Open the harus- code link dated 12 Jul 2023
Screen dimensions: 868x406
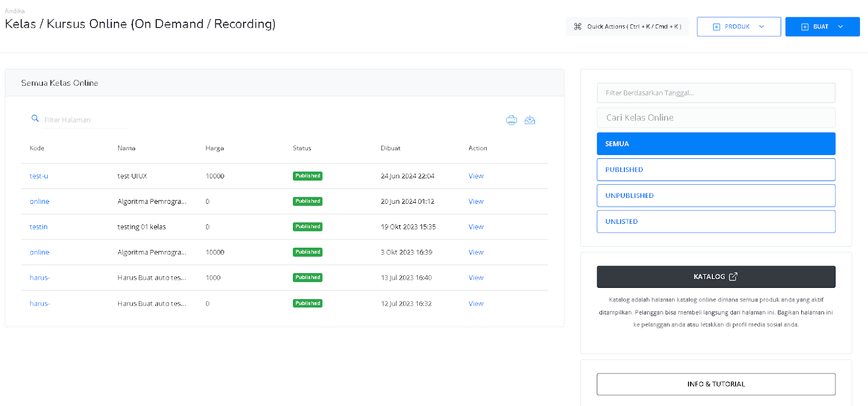point(40,304)
